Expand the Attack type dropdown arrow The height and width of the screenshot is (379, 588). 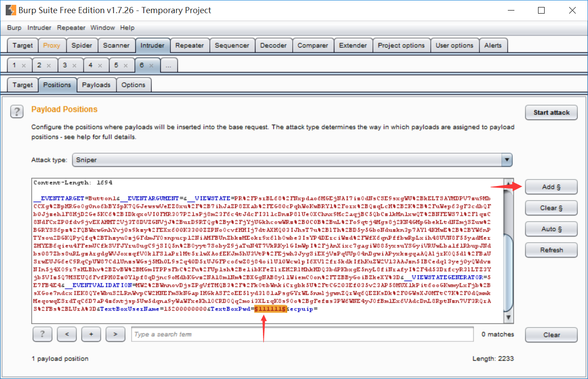pyautogui.click(x=507, y=160)
